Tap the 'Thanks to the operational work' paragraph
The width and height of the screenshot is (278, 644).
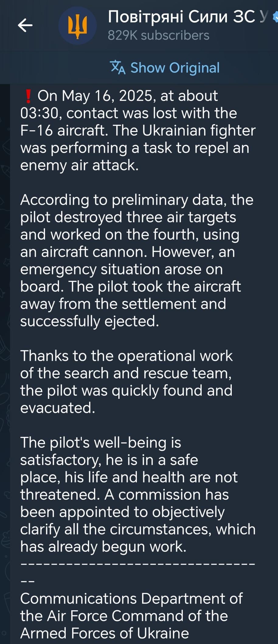click(127, 382)
